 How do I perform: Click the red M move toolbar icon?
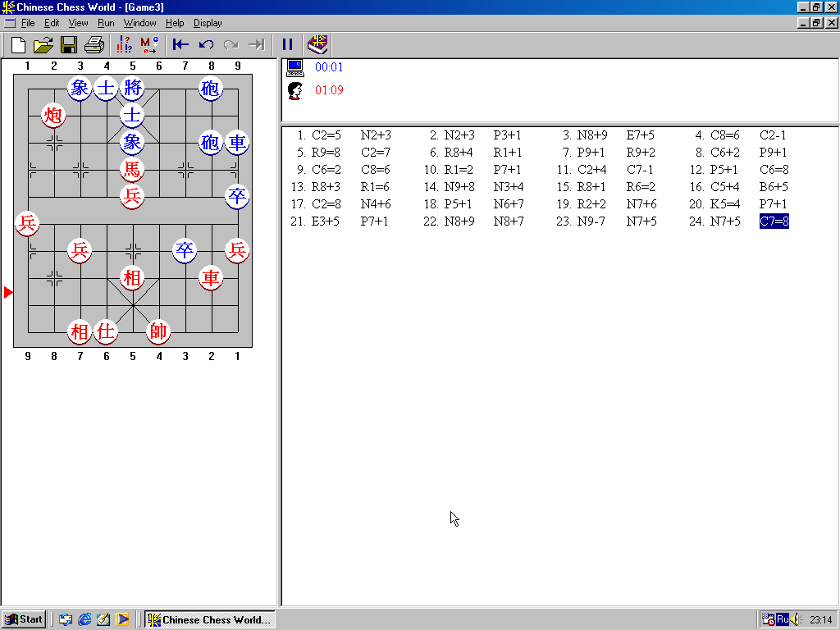pos(149,44)
